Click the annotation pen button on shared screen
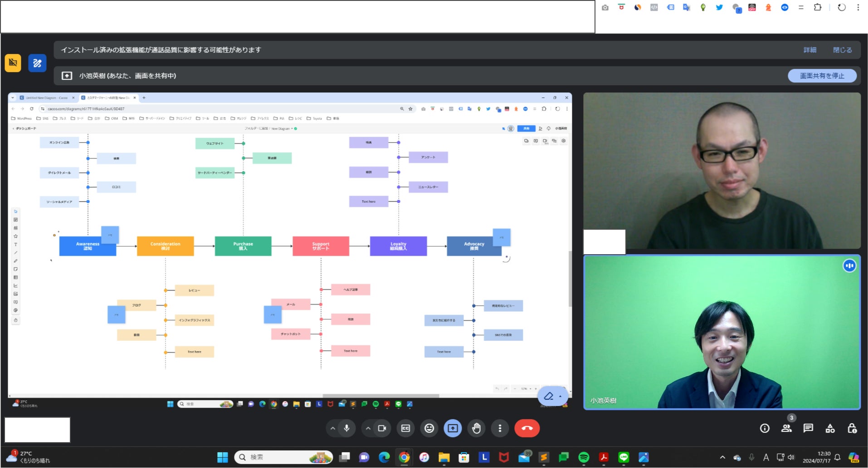 click(x=548, y=396)
